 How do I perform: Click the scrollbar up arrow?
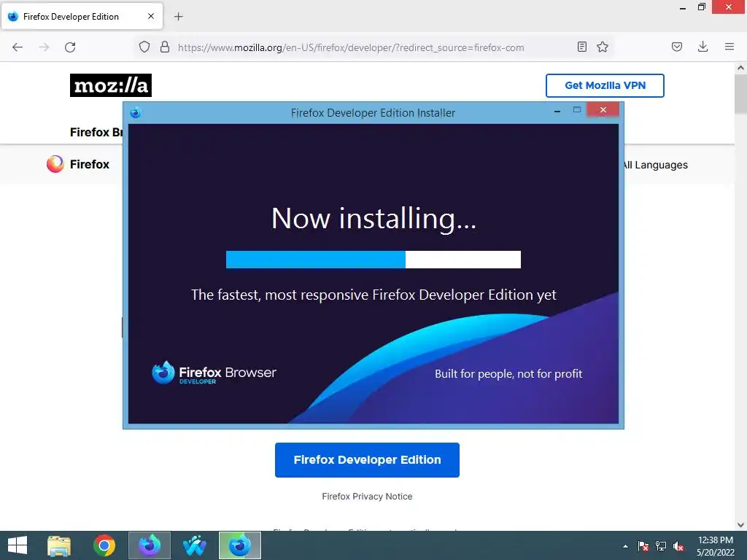click(740, 68)
